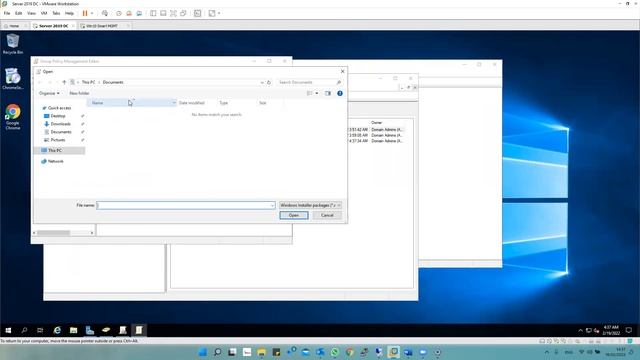Open Server Manager from guest taskbar
640x360 pixels.
coord(90,330)
